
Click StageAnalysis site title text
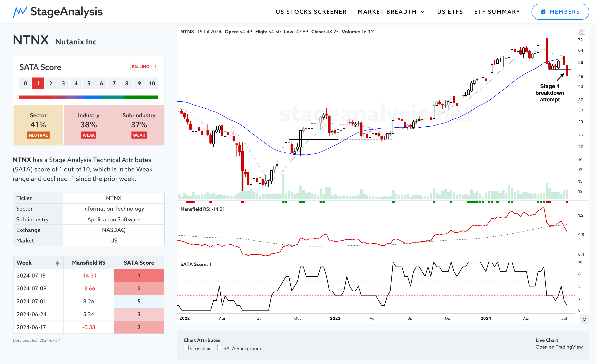(67, 12)
